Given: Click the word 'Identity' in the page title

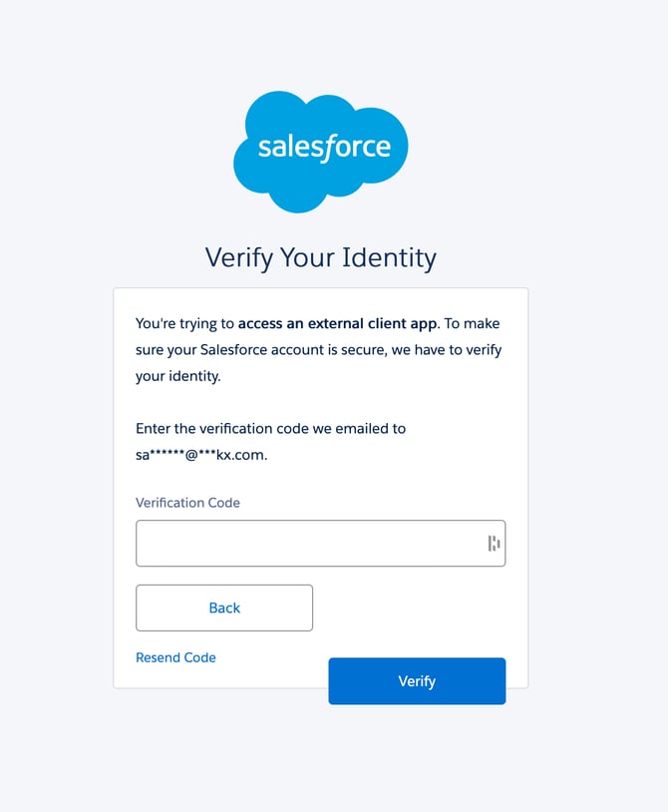Looking at the screenshot, I should pyautogui.click(x=389, y=257).
